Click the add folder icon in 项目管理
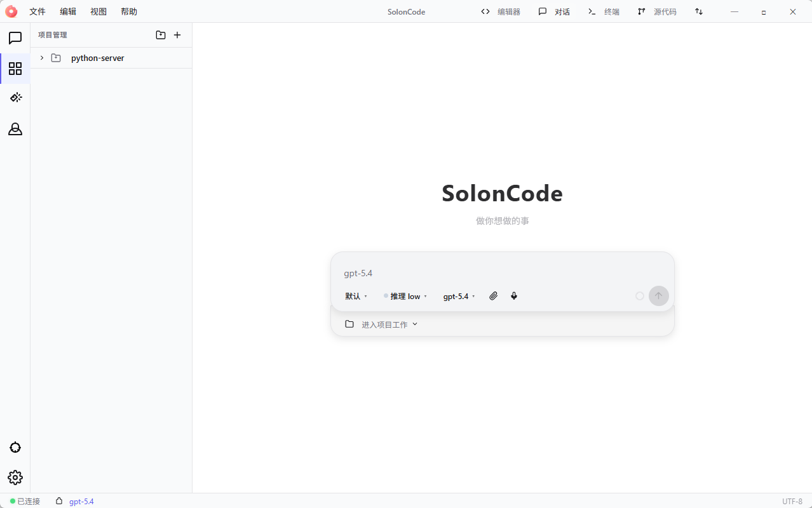812x508 pixels. 161,35
